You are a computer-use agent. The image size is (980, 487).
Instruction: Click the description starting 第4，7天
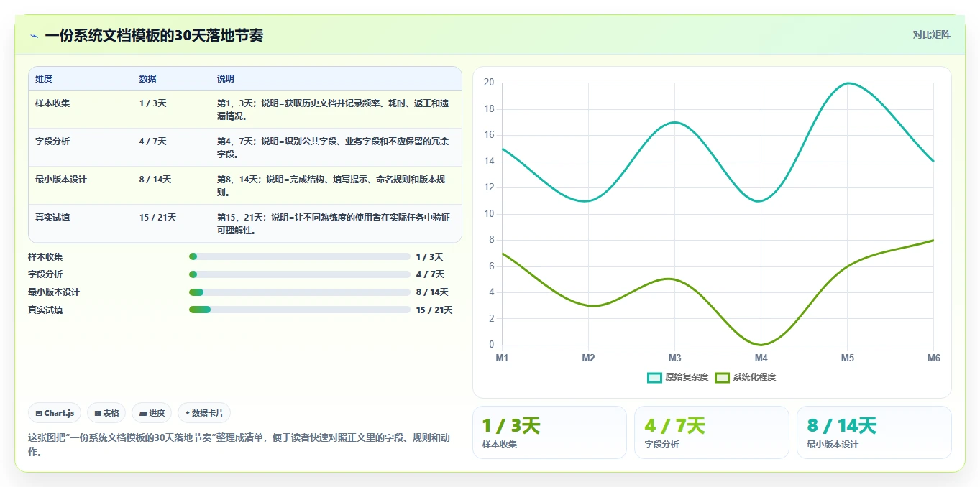(334, 147)
